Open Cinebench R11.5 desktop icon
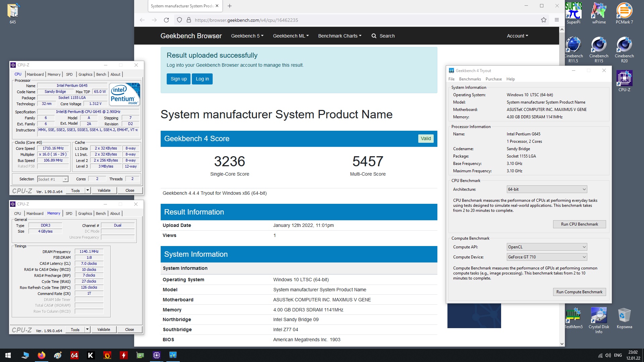Viewport: 644px width, 362px height. click(573, 50)
